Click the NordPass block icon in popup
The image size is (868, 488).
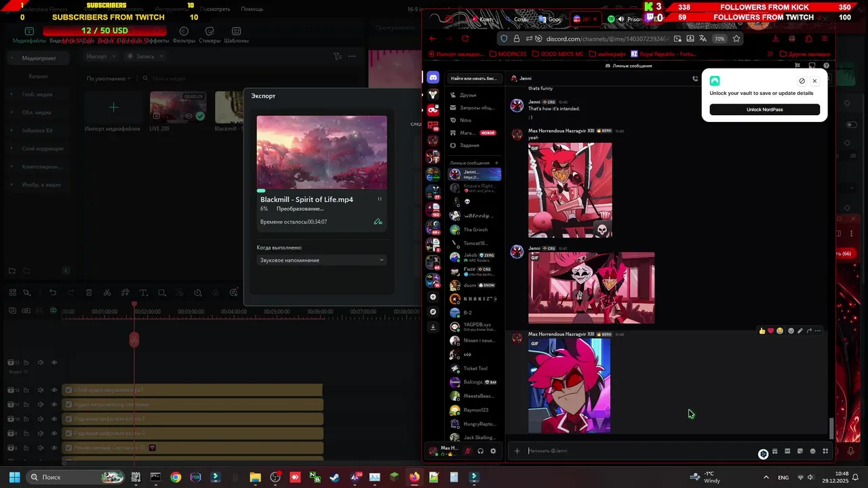[x=802, y=81]
